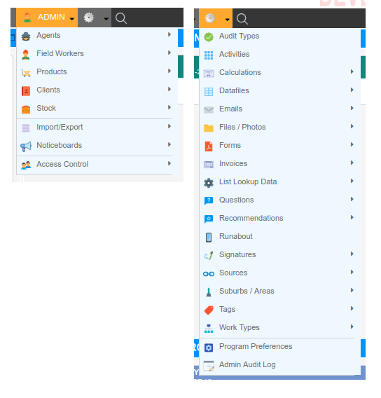Click the Activities grid icon
Image resolution: width=381 pixels, height=398 pixels.
pos(209,55)
